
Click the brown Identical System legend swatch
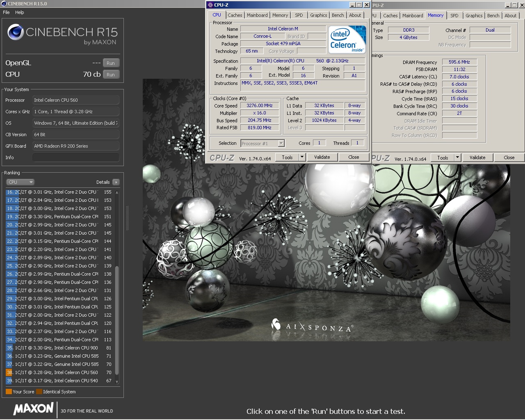[39, 392]
